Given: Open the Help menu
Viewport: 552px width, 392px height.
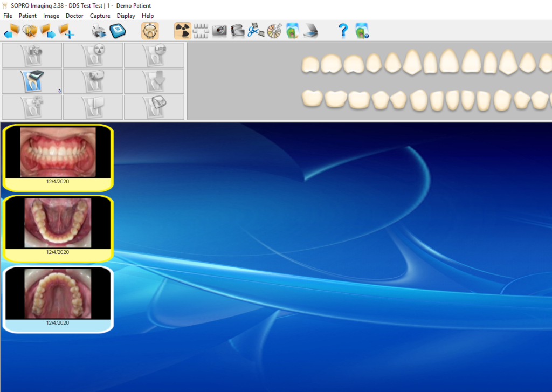Looking at the screenshot, I should pyautogui.click(x=148, y=16).
